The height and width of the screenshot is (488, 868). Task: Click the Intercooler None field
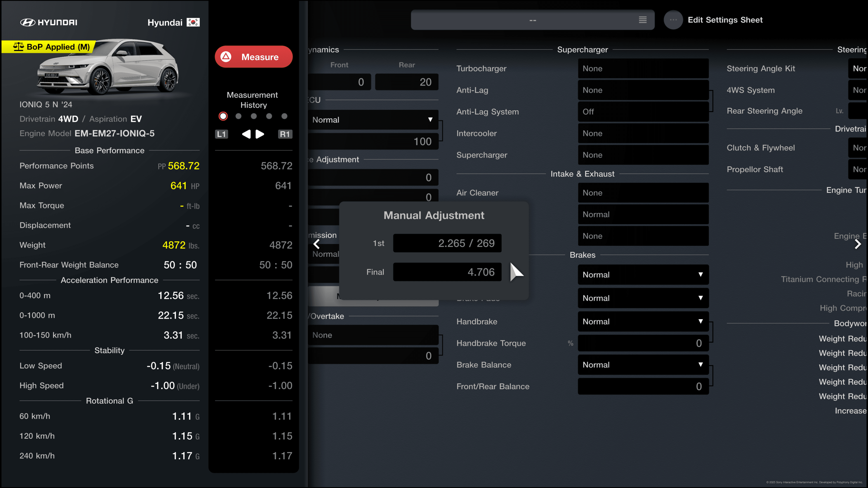click(643, 133)
